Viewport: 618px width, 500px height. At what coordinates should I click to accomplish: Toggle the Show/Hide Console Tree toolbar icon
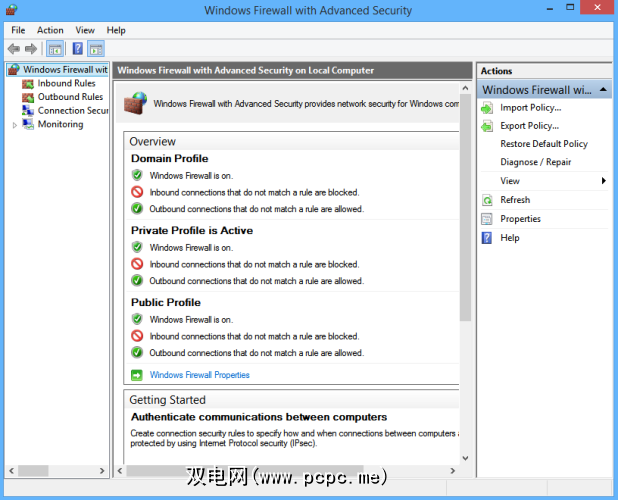click(x=55, y=49)
